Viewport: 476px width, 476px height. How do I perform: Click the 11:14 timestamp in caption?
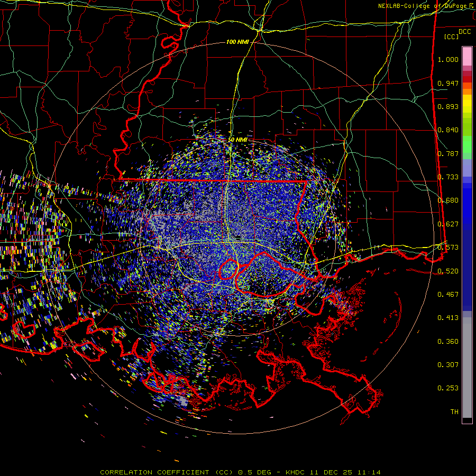[369, 472]
